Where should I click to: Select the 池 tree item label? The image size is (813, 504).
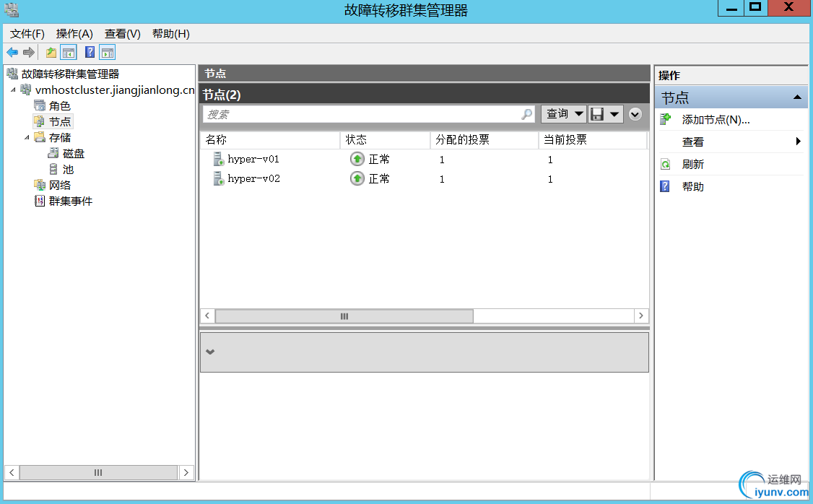68,170
